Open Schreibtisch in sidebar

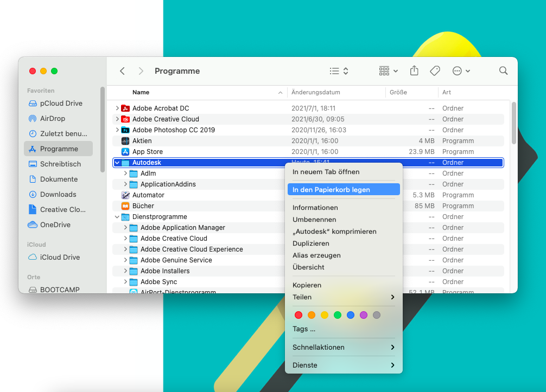[59, 164]
